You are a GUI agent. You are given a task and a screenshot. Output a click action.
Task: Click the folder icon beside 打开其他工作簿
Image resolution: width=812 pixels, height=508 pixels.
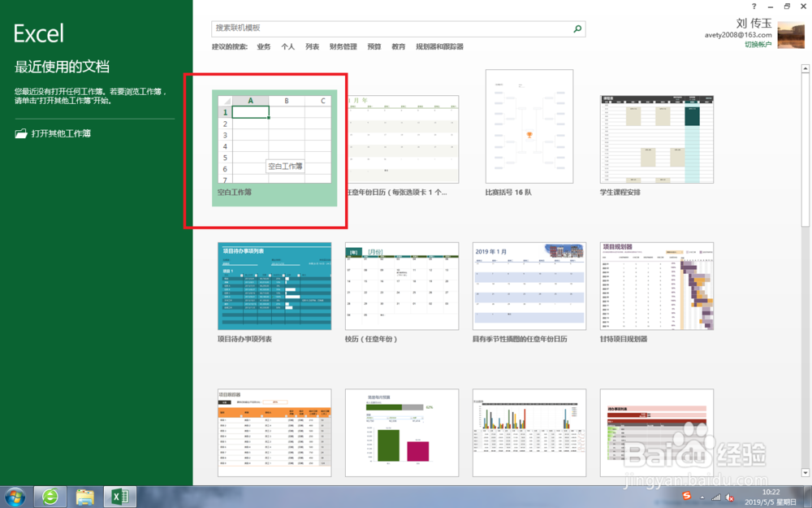point(21,134)
